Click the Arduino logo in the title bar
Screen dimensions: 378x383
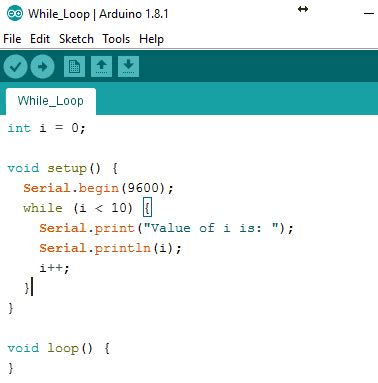click(15, 14)
